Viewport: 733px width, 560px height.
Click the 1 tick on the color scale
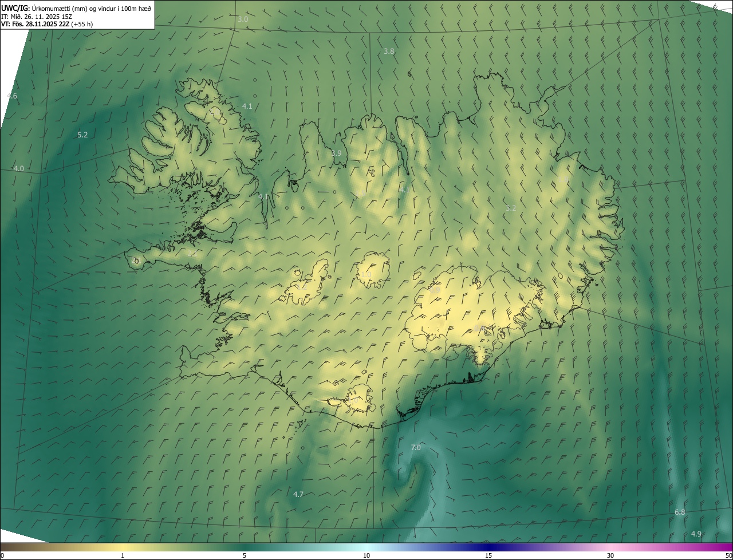(x=123, y=555)
